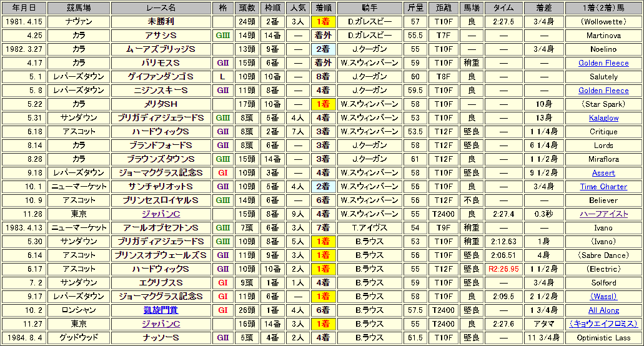Click the Miraflora winner cell
Viewport: 644px width, 346px height.
click(603, 159)
